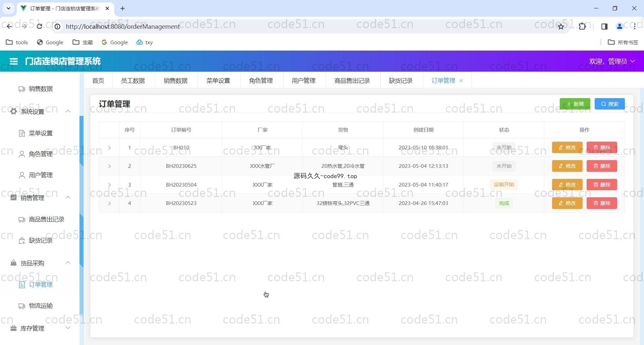Expand row 4 order BH20230523
This screenshot has width=644, height=345.
109,203
